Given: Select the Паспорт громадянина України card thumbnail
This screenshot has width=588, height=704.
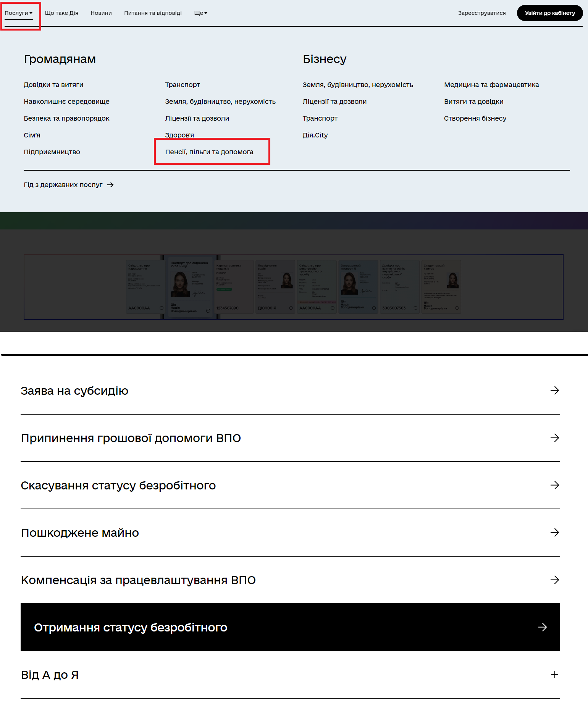Looking at the screenshot, I should (x=190, y=287).
